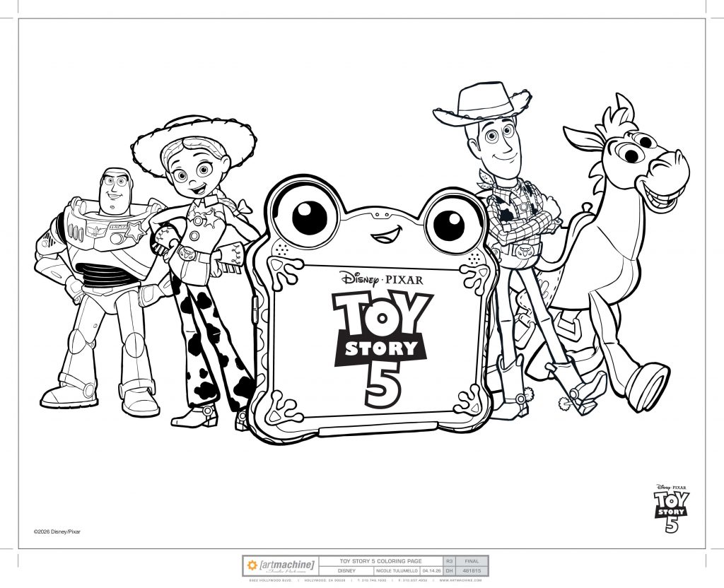724x588 pixels.
Task: Click the frog tablet's smiling mouth
Action: point(387,235)
